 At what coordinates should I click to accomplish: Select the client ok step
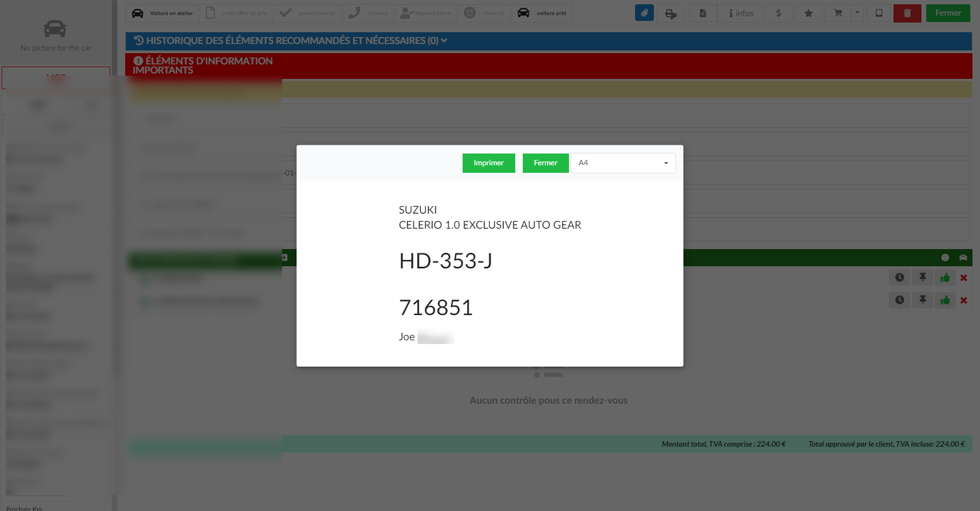(485, 13)
